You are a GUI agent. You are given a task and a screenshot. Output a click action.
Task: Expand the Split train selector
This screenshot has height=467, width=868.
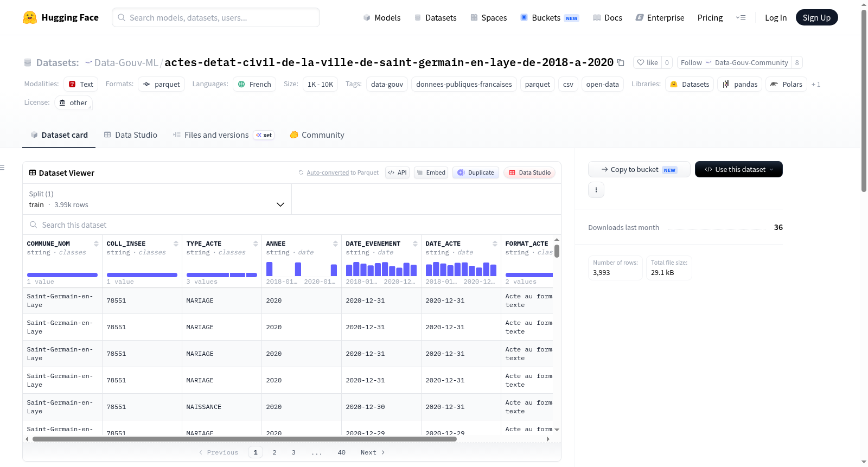[157, 199]
